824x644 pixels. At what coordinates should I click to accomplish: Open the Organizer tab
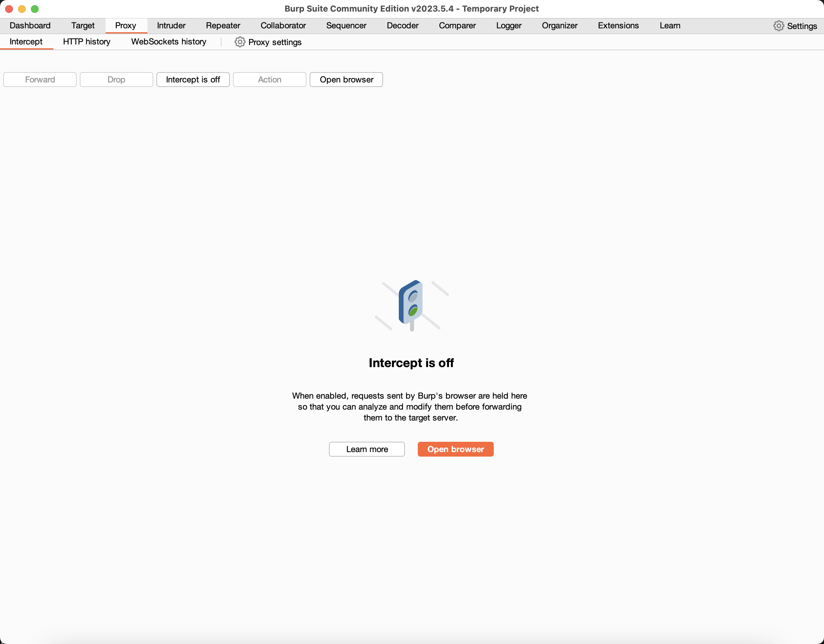click(x=559, y=26)
